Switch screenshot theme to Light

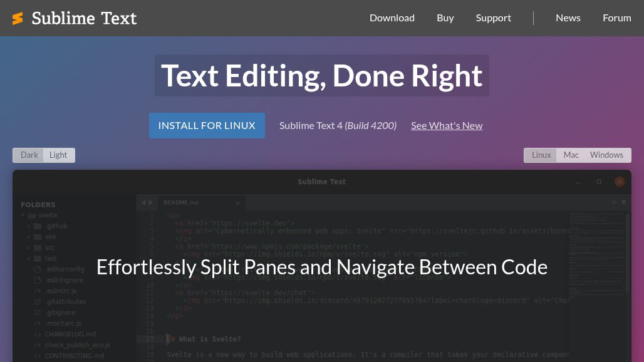[58, 155]
